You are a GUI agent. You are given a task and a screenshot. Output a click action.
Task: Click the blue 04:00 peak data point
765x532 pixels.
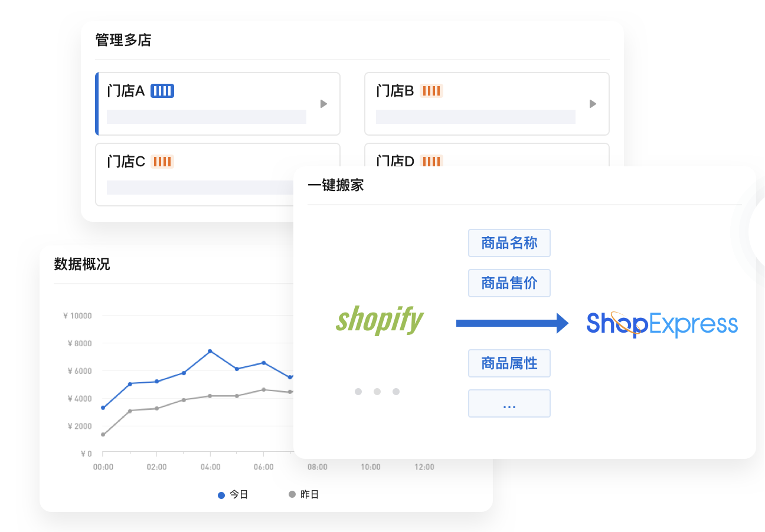coord(210,352)
